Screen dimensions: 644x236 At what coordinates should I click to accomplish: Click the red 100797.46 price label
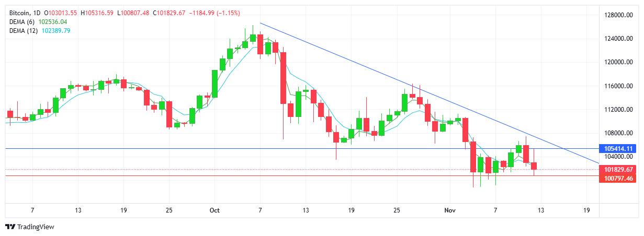click(619, 179)
